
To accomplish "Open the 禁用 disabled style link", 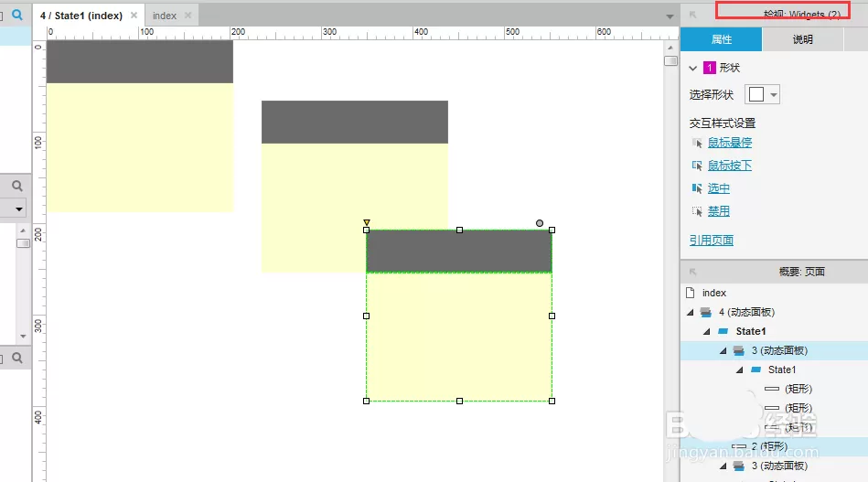I will tap(719, 211).
